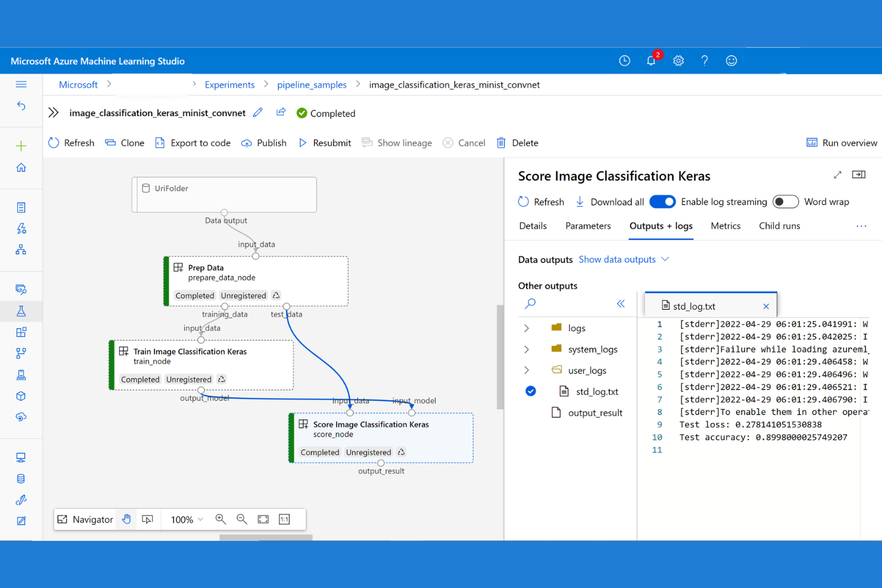Open the Datastores cylinder icon in sidebar

pos(21,478)
